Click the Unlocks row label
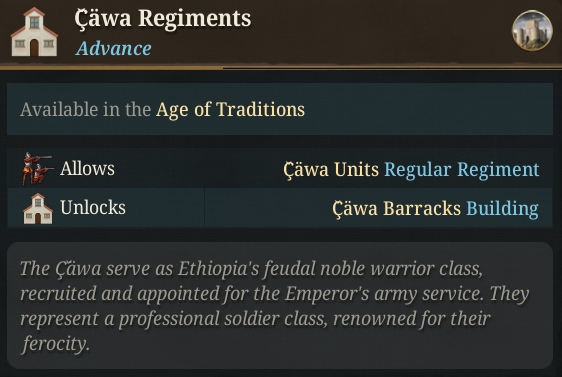562x377 pixels. pos(93,207)
